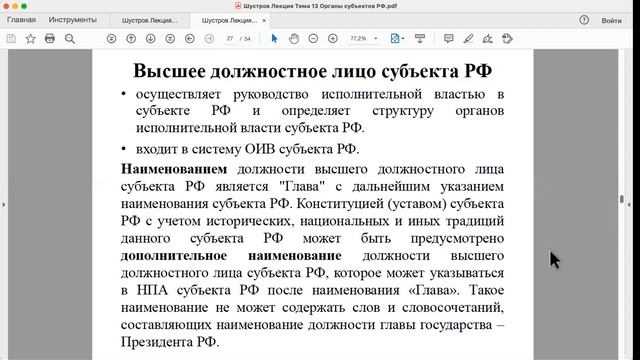Click the slide heading Высшее должностное лицо

pyautogui.click(x=313, y=71)
